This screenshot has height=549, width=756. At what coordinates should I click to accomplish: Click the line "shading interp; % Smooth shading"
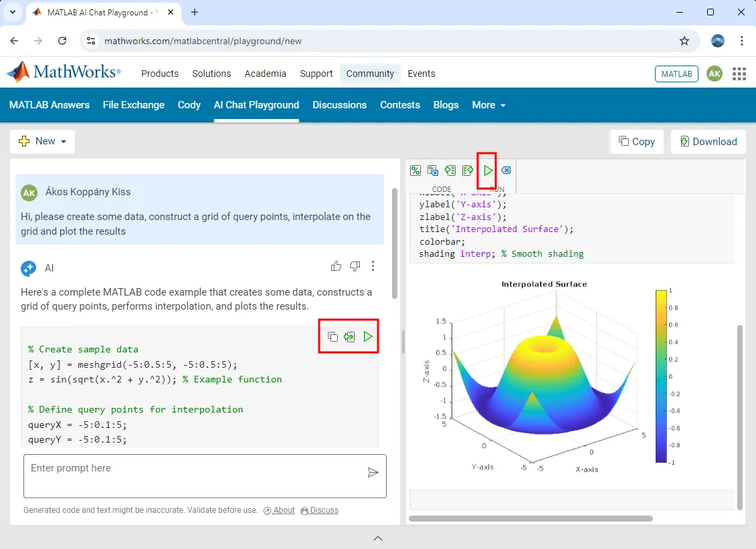point(501,253)
